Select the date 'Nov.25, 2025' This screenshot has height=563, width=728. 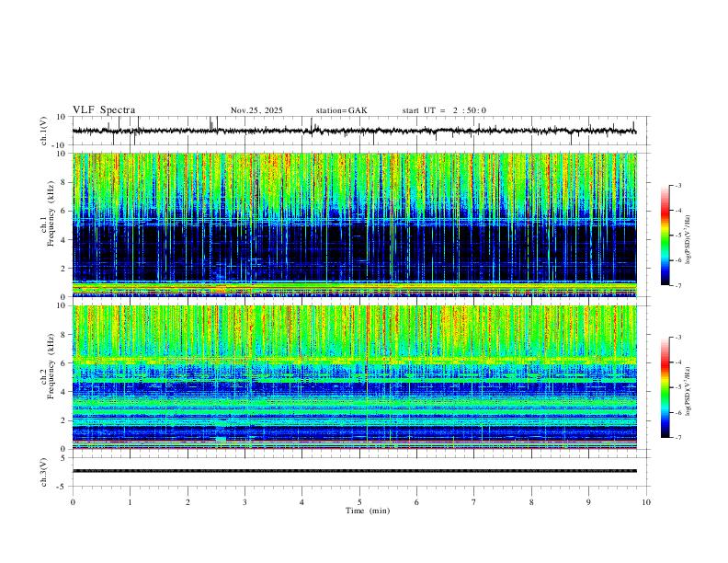[256, 110]
